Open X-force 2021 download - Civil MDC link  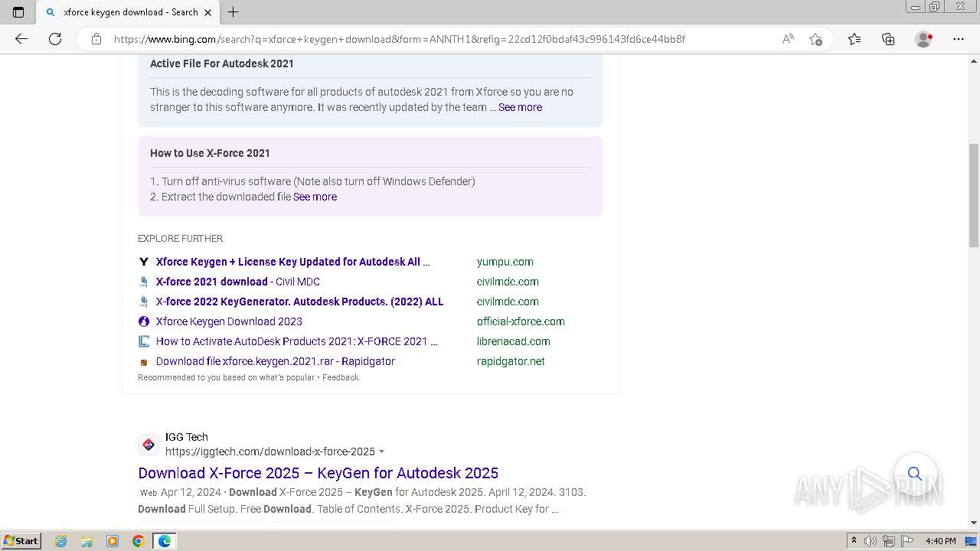[238, 282]
